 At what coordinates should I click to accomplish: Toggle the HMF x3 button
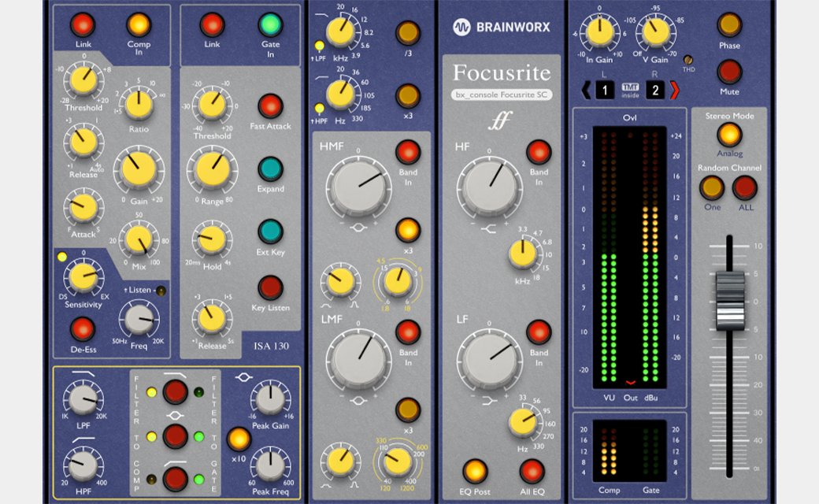[x=407, y=230]
